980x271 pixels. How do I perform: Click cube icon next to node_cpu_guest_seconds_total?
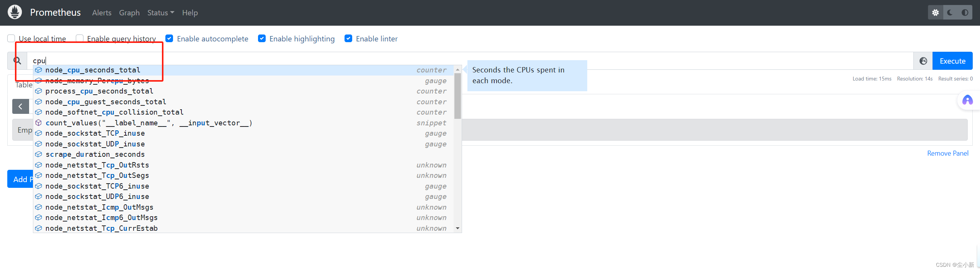point(39,102)
